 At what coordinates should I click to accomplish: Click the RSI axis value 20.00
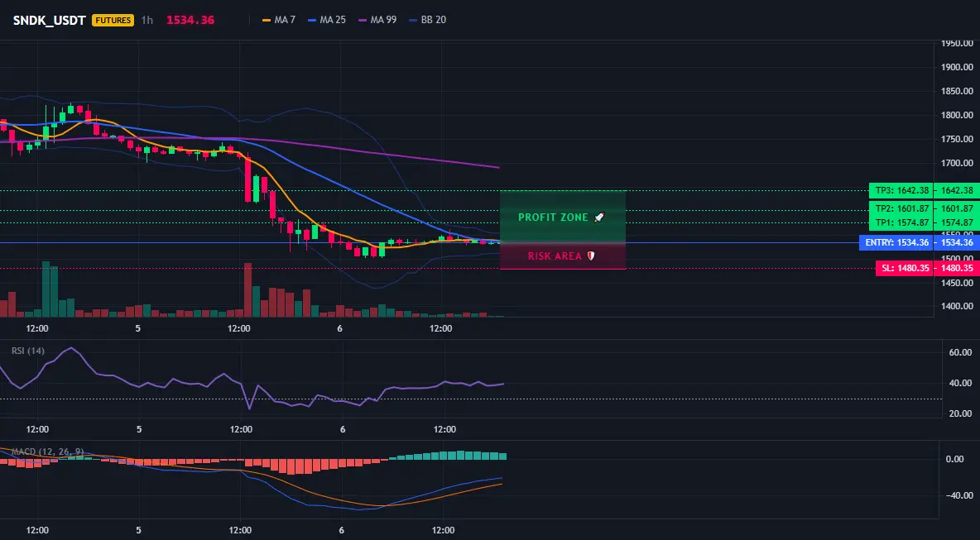pyautogui.click(x=962, y=413)
